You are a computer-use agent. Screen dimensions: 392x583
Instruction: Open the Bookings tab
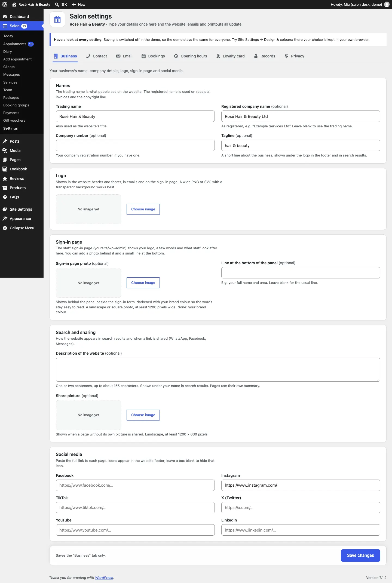pyautogui.click(x=153, y=56)
